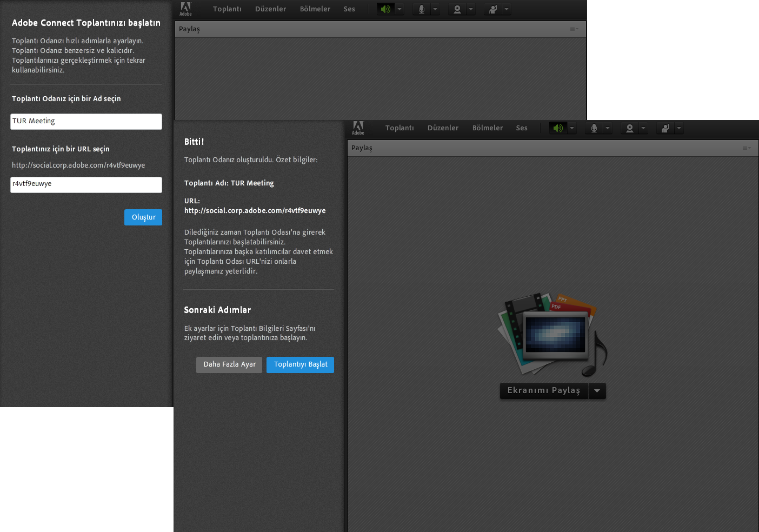Screen dimensions: 759x532
Task: Click the 'Adobe Connect Toplantınızı başlatın' heading
Action: click(86, 23)
